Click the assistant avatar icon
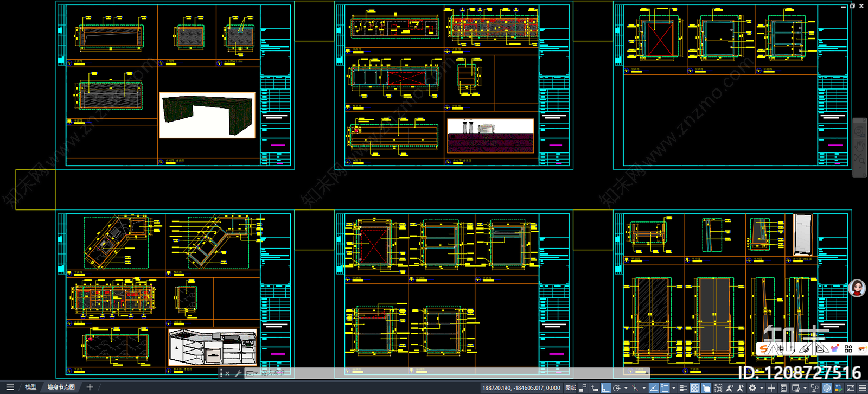 click(857, 288)
